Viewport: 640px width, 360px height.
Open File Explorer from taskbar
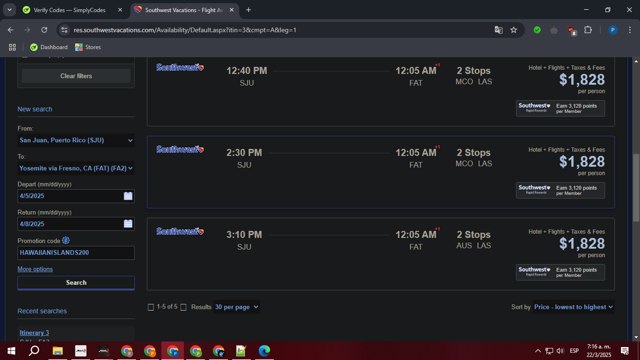click(58, 351)
